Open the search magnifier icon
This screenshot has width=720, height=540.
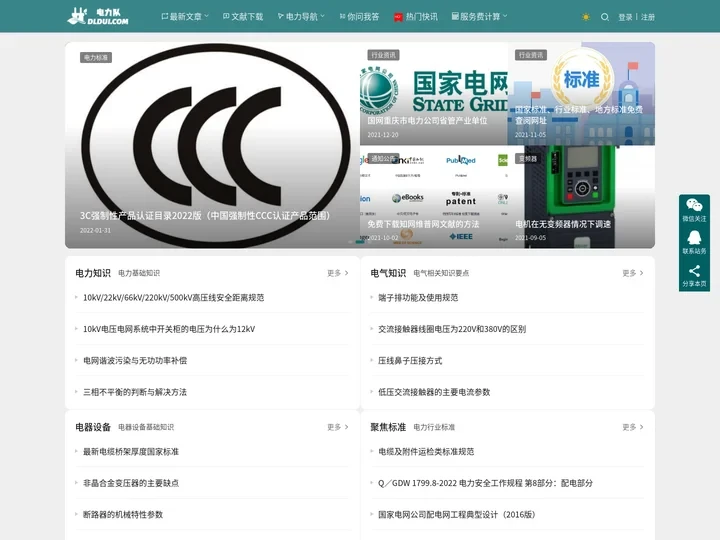[x=605, y=17]
